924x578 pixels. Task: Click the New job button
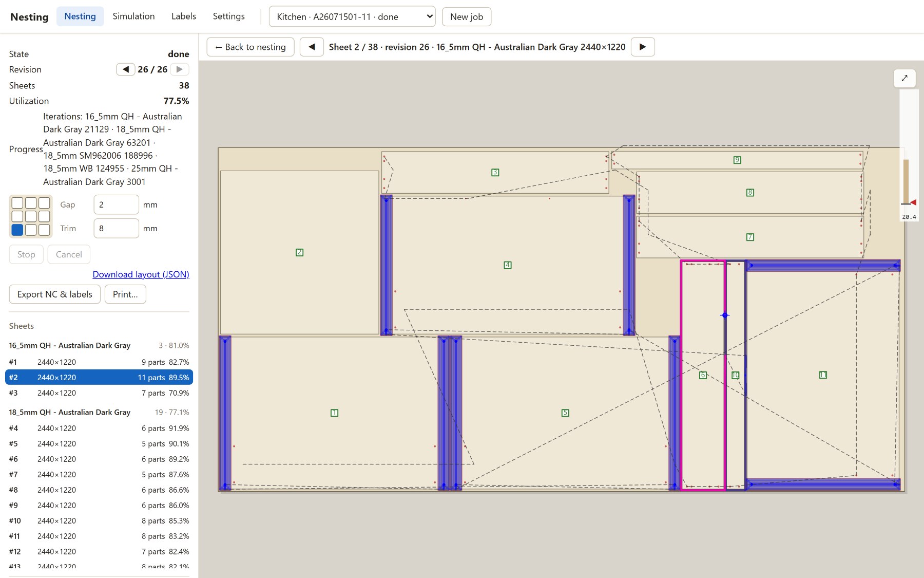click(x=467, y=16)
